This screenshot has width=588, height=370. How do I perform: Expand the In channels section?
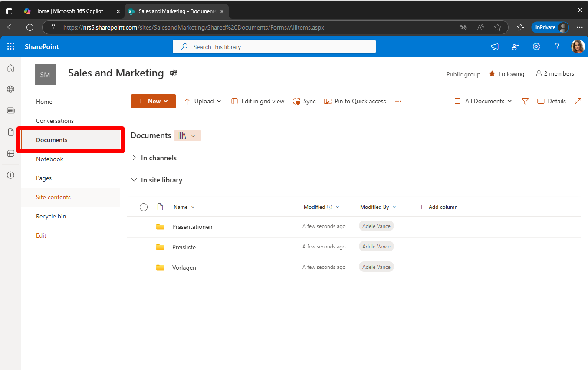[x=134, y=158]
